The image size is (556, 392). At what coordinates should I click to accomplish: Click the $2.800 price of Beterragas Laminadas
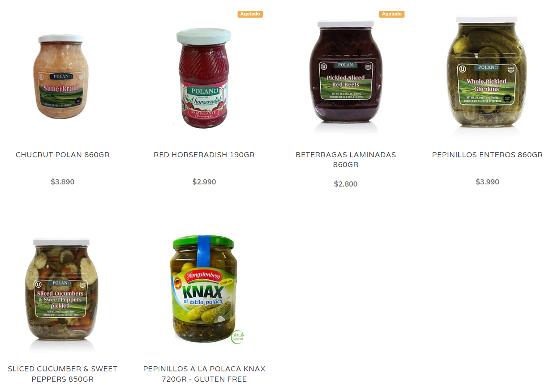pyautogui.click(x=346, y=184)
